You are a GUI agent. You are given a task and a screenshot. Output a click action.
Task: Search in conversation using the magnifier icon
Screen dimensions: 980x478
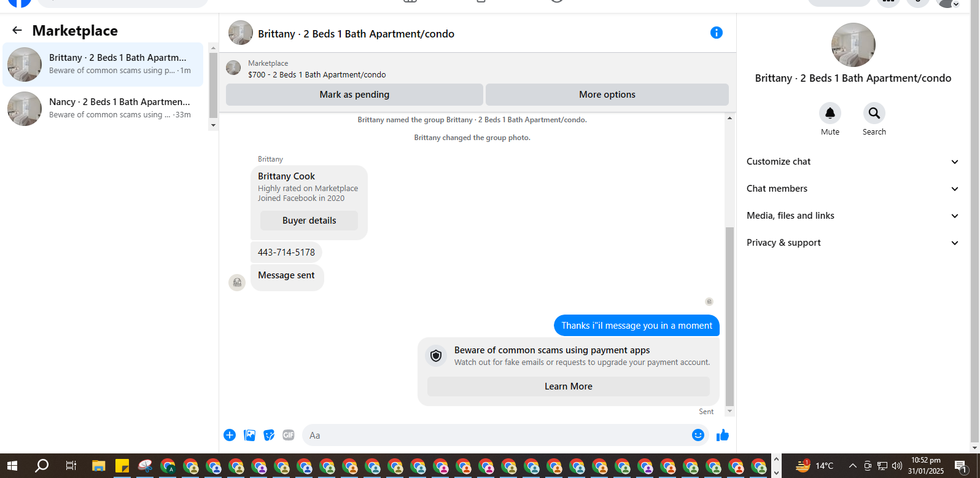click(874, 113)
